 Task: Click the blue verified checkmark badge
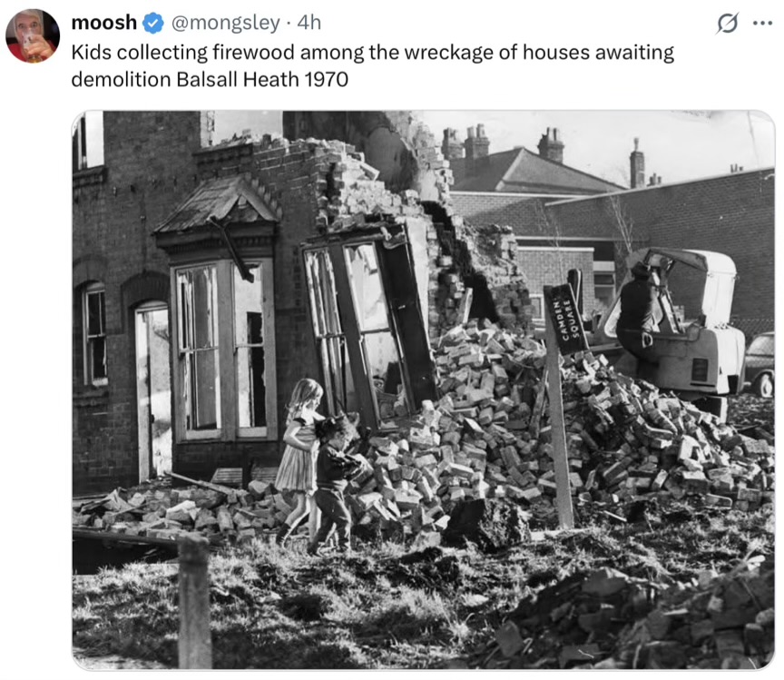(153, 23)
